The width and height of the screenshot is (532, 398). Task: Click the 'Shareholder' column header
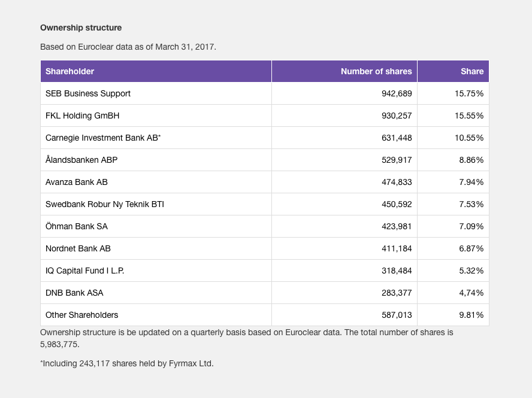pos(156,71)
